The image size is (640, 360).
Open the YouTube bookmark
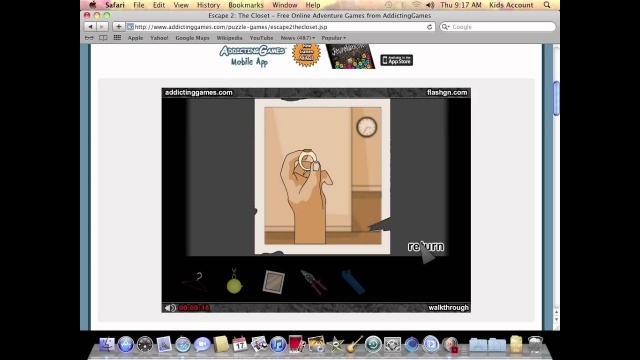(261, 38)
